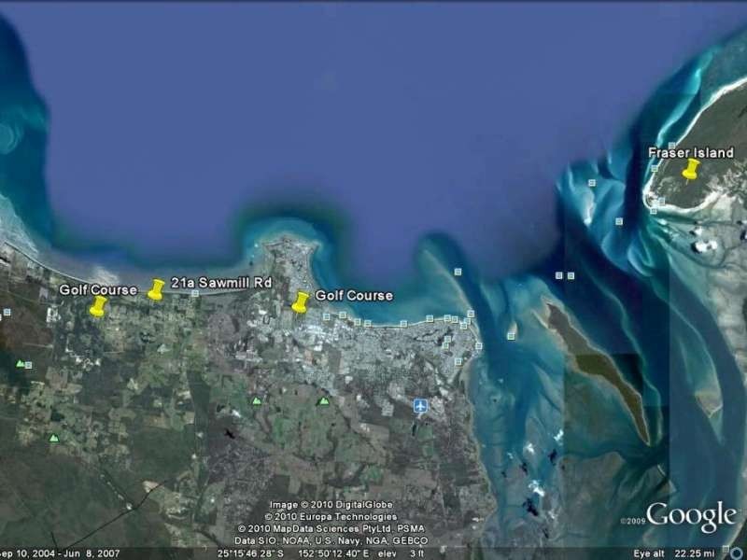The height and width of the screenshot is (560, 747).
Task: Click imagery date range Sep 10, 2004 - Jun 8, 2007
Action: 60,553
